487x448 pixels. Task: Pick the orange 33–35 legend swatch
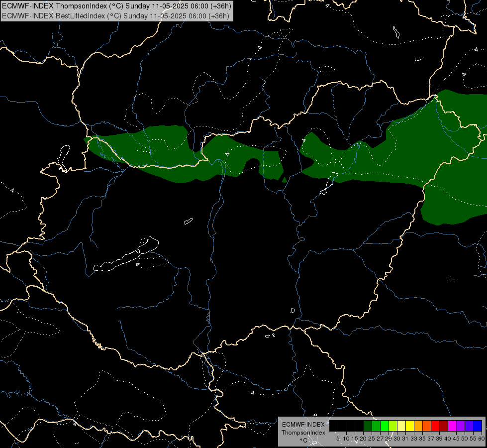(418, 426)
